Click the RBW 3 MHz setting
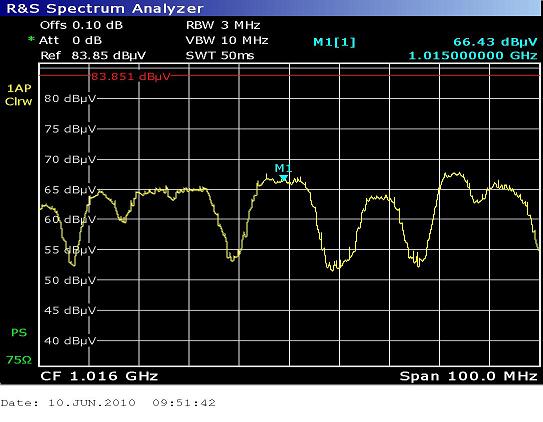This screenshot has width=543, height=422. pos(223,25)
